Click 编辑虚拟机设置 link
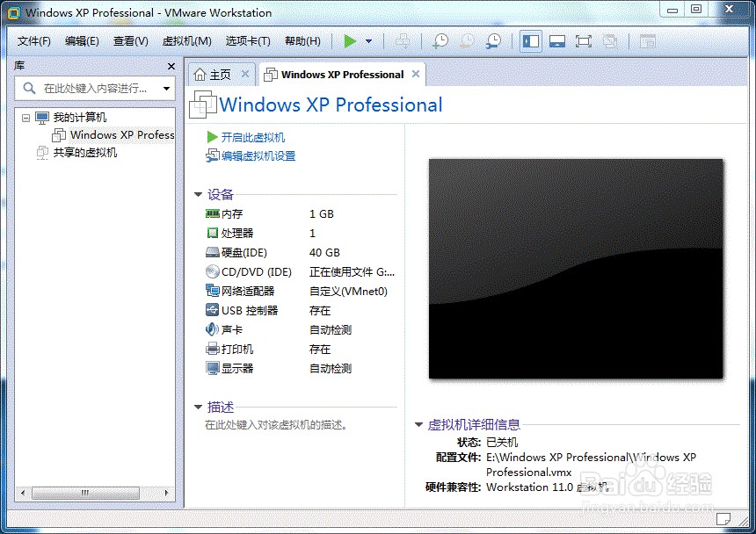 [258, 155]
